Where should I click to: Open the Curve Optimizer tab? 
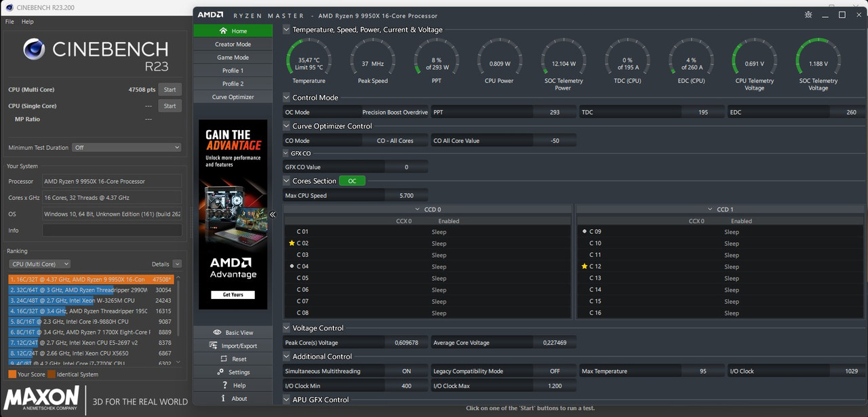pos(233,97)
